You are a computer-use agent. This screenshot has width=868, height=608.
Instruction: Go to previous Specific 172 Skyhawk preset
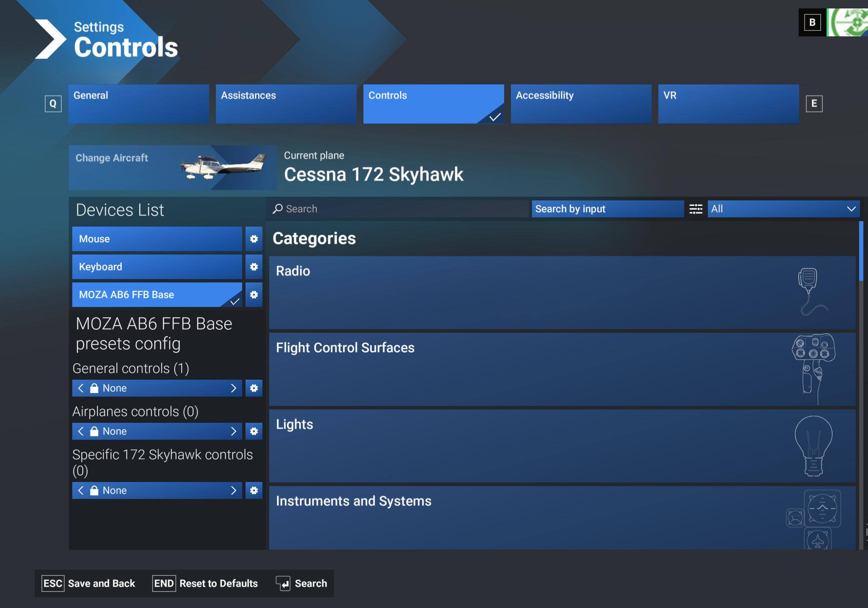(x=81, y=490)
